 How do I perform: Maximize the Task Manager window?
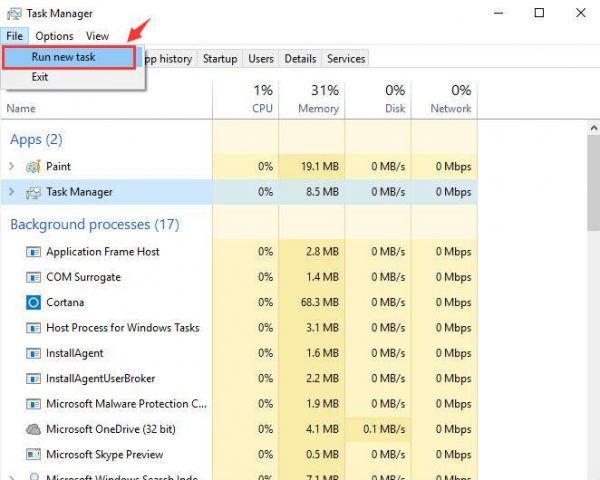(539, 13)
